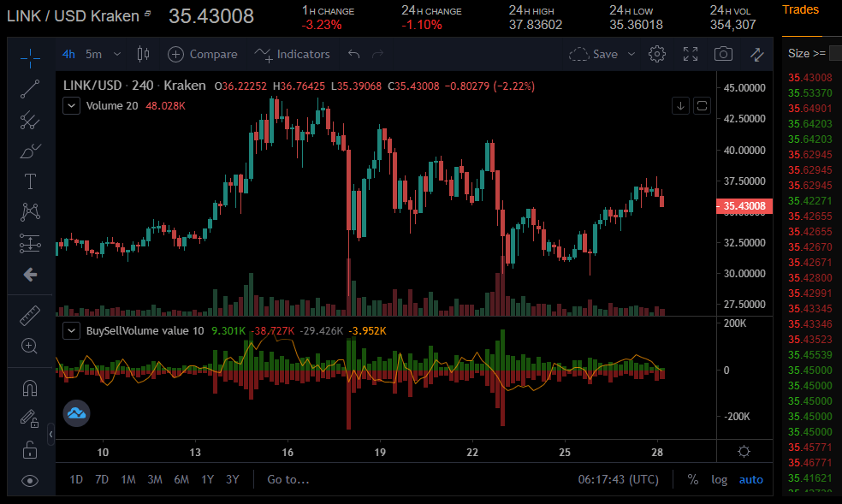Redo the last chart action
Viewport: 842px width, 504px height.
pyautogui.click(x=378, y=54)
